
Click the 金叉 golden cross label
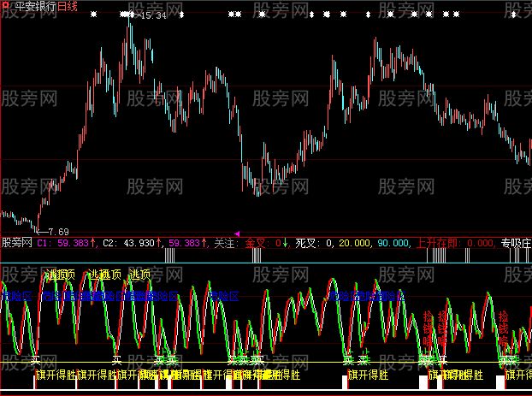pos(255,243)
